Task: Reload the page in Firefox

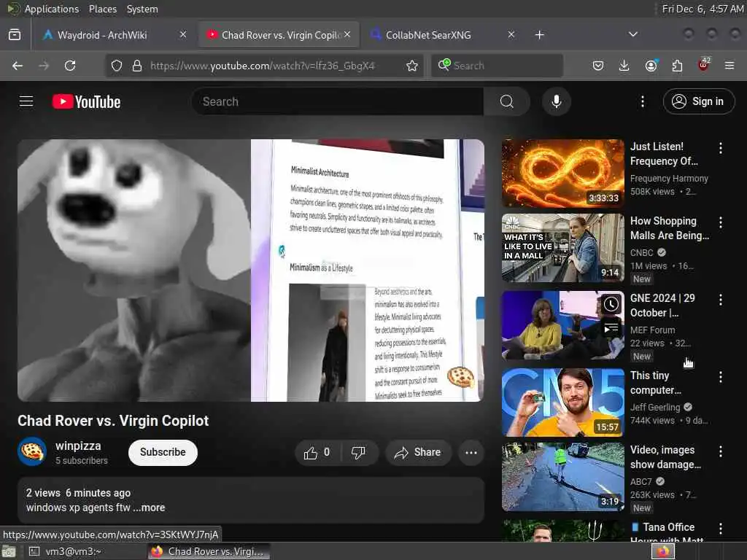Action: (70, 66)
